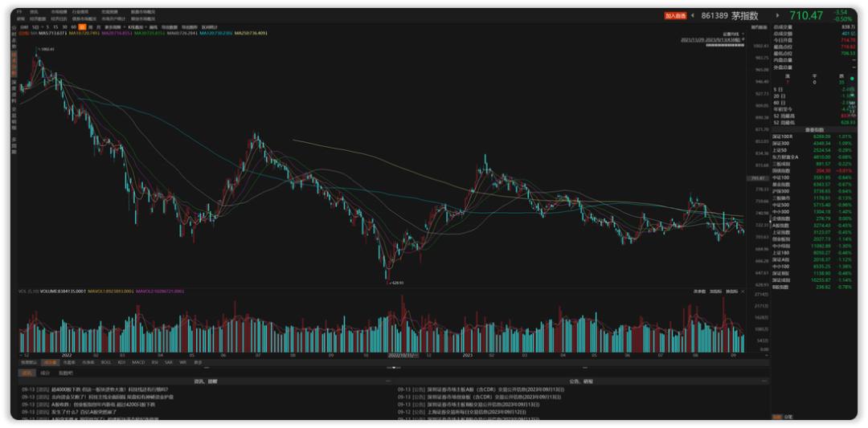Toggle the highlighted orange daily K-line period

83,27
